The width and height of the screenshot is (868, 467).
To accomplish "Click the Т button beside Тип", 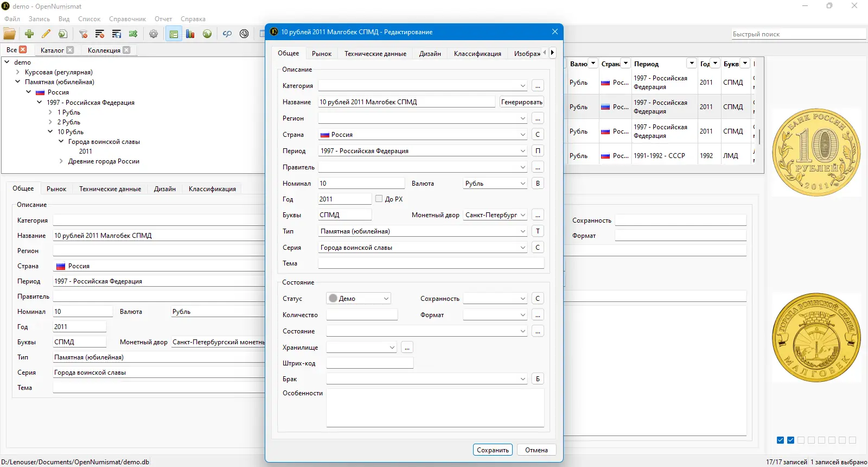I will coord(538,231).
